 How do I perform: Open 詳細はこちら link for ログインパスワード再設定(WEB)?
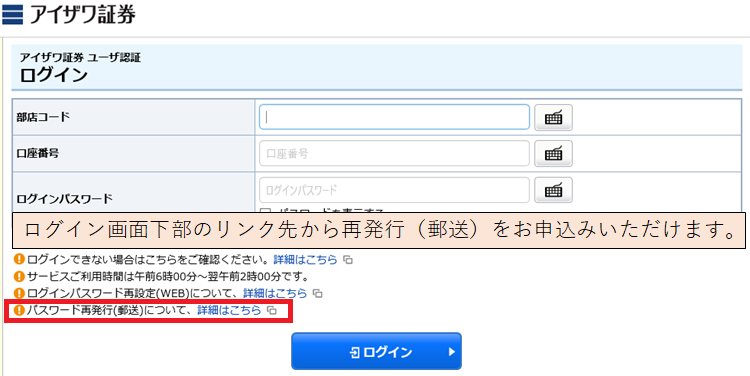pyautogui.click(x=275, y=293)
